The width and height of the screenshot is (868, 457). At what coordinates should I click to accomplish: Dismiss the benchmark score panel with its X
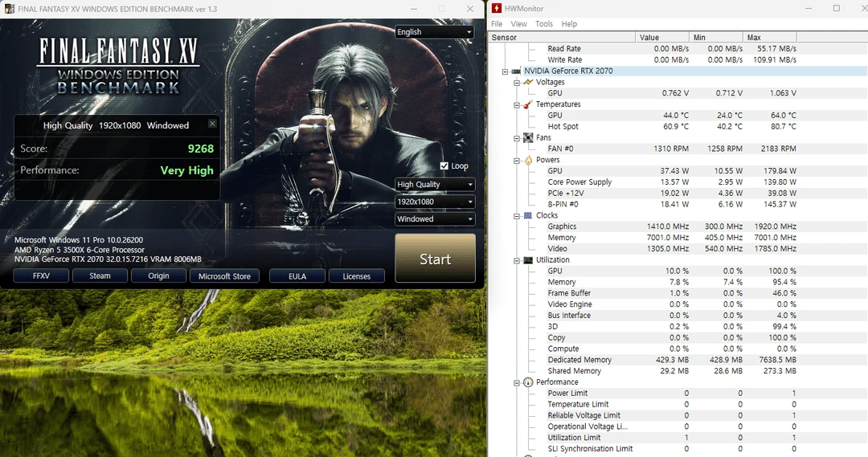212,124
